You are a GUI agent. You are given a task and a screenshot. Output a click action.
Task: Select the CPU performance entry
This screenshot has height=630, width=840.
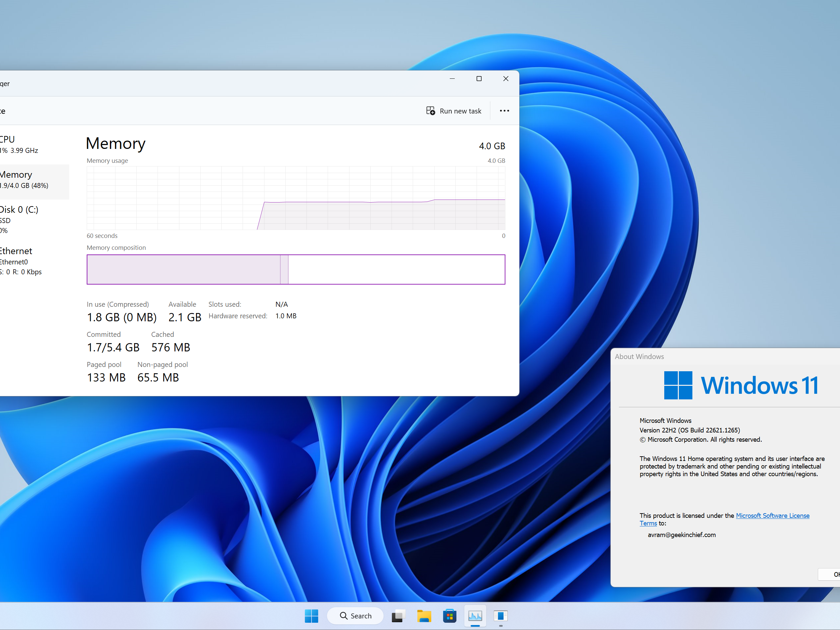[19, 144]
